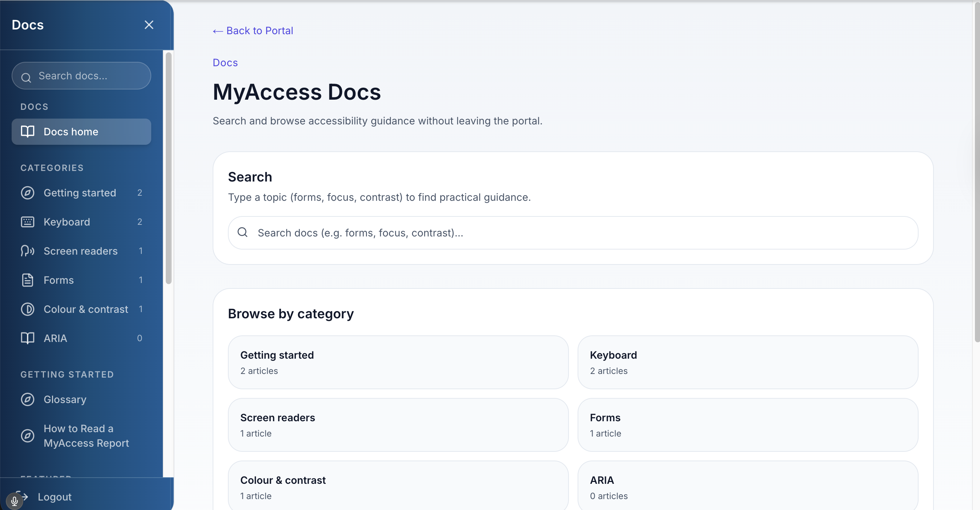Close the Docs sidebar panel
The width and height of the screenshot is (980, 510).
tap(149, 24)
